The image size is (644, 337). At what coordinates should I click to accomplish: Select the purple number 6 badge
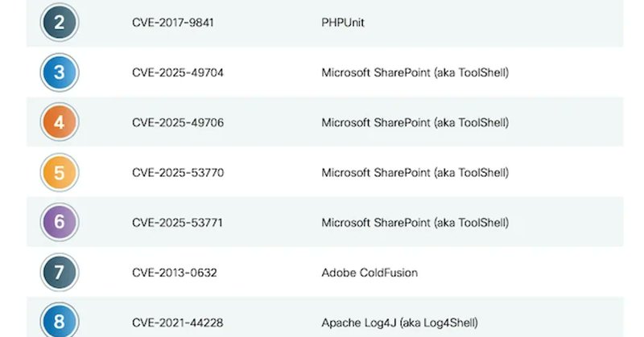click(x=59, y=222)
